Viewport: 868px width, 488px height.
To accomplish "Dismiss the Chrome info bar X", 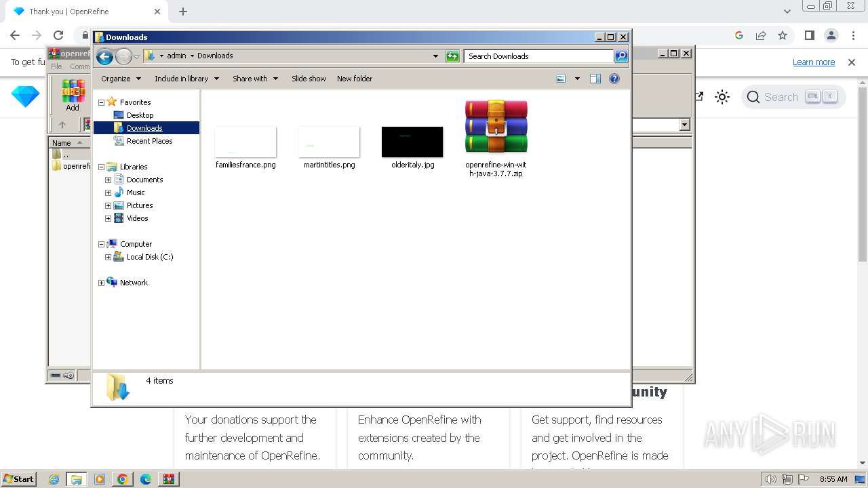I will [x=852, y=62].
